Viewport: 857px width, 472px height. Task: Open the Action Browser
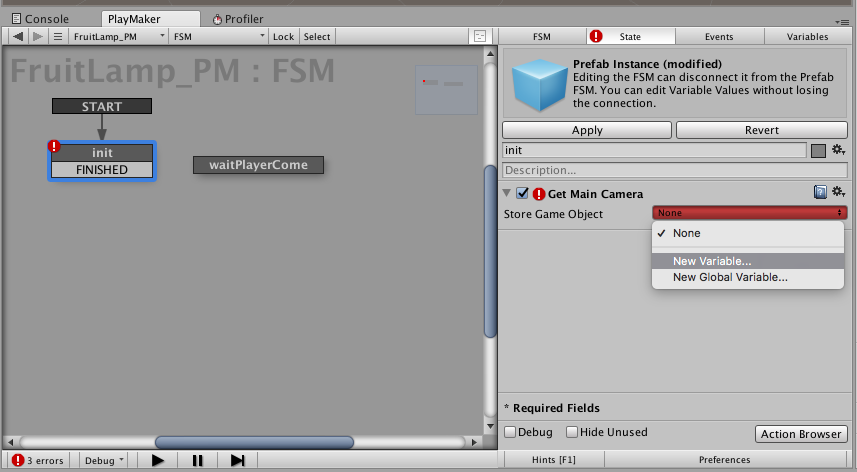801,434
